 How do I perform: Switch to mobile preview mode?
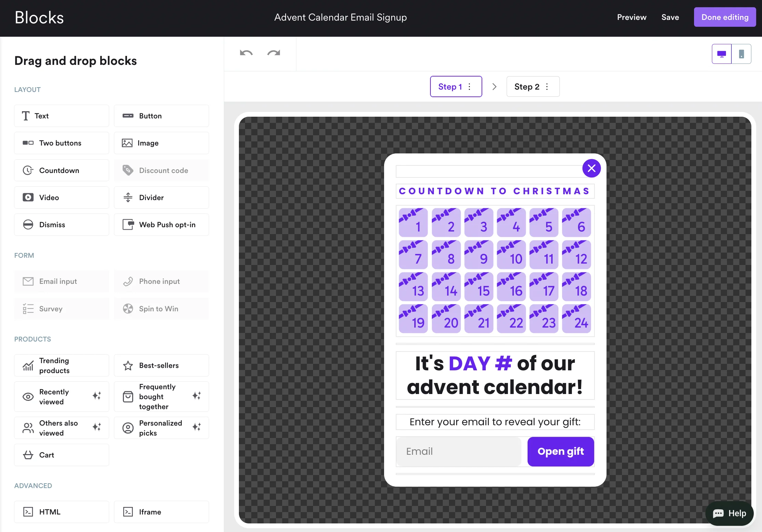(741, 54)
